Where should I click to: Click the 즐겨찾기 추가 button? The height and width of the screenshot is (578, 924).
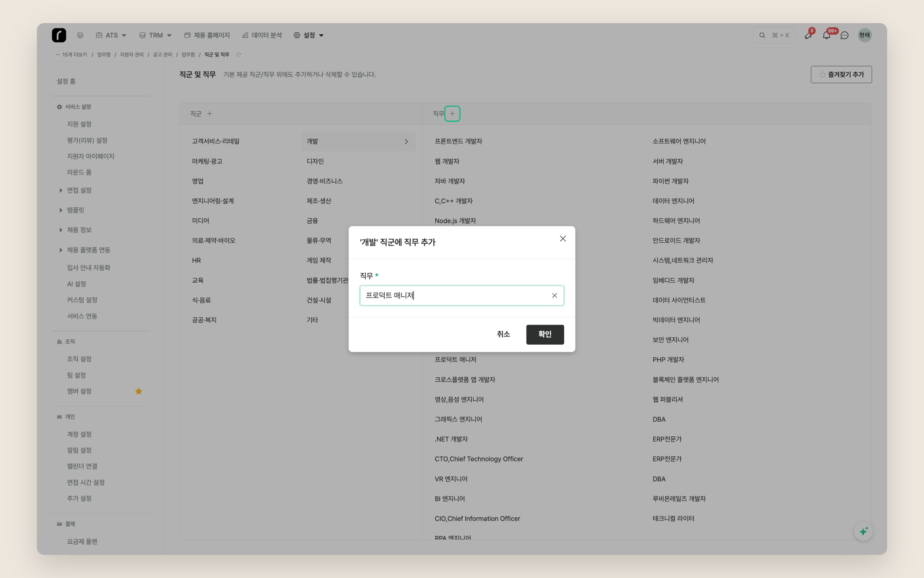coord(841,74)
